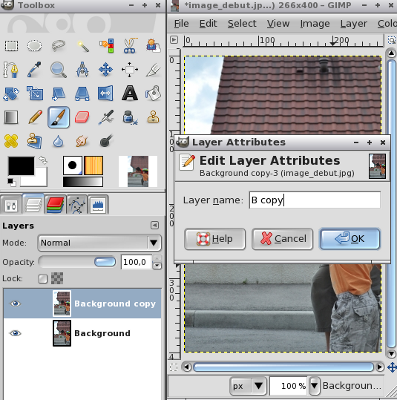The image size is (397, 400).
Task: Open the Image menu
Action: click(315, 24)
